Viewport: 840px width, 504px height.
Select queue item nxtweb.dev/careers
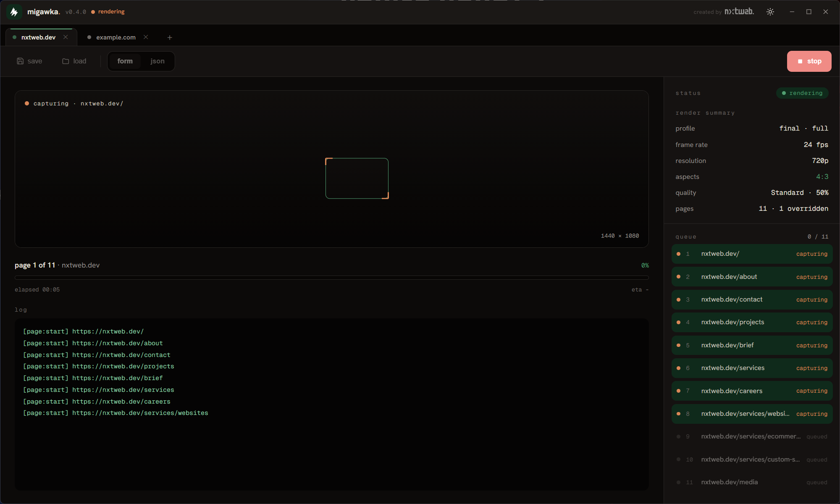click(x=752, y=391)
